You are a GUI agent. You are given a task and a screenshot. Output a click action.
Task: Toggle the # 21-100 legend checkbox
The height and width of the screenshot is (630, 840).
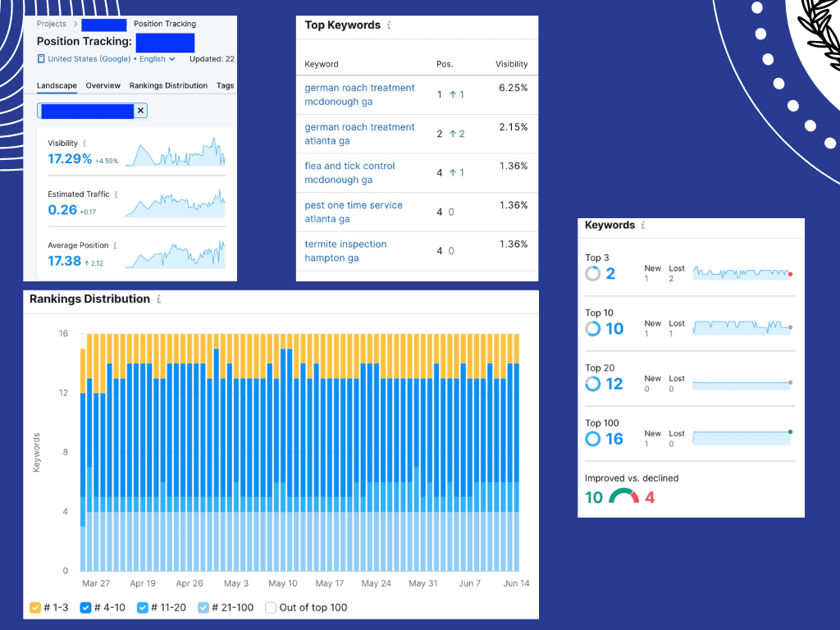[x=203, y=608]
